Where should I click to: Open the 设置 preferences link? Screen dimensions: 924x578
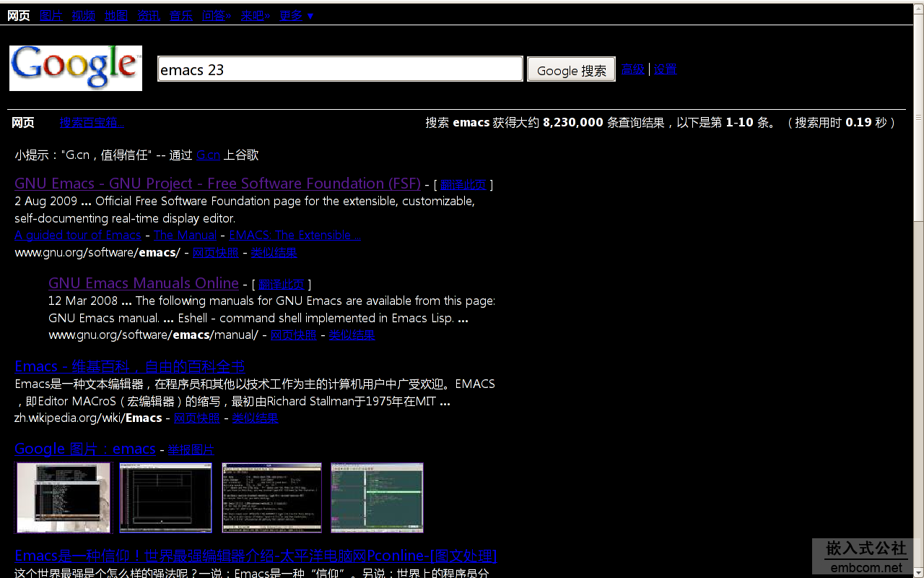[x=665, y=69]
